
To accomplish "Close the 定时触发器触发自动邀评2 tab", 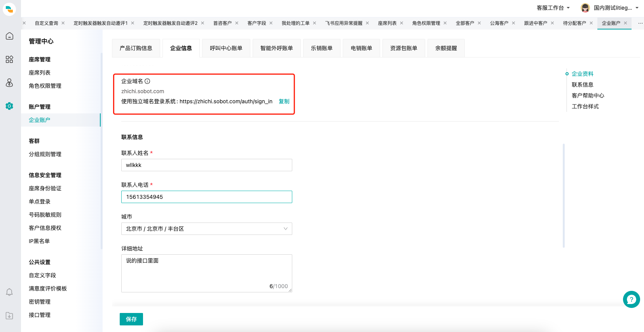I will pyautogui.click(x=202, y=23).
